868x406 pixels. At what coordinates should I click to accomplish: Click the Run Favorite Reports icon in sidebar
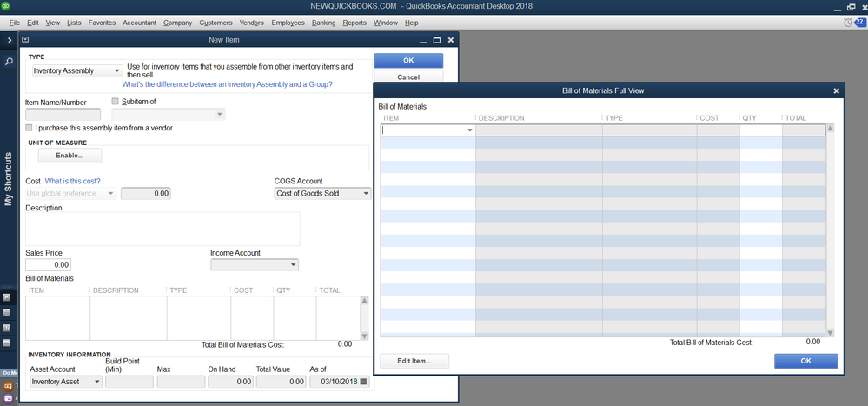7,328
